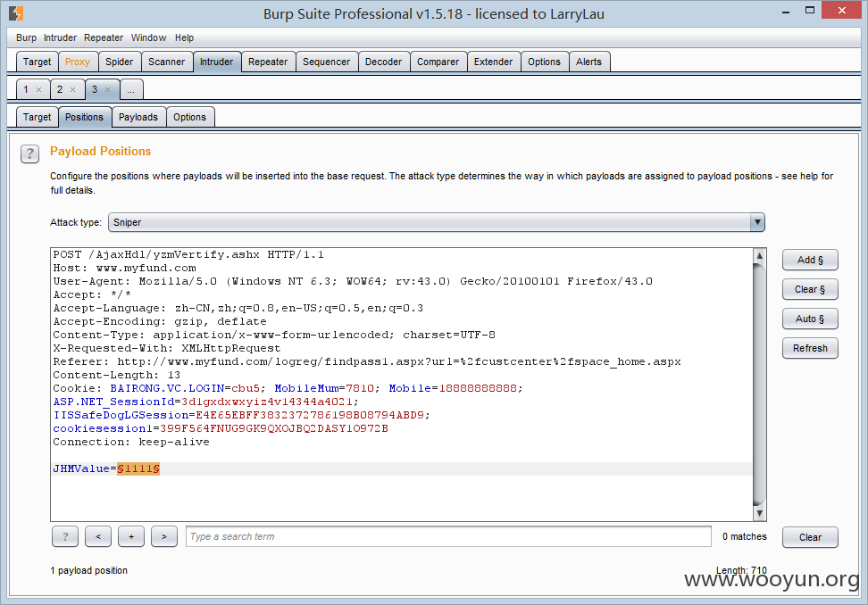
Task: Click the Accept-Language header line
Action: (238, 308)
